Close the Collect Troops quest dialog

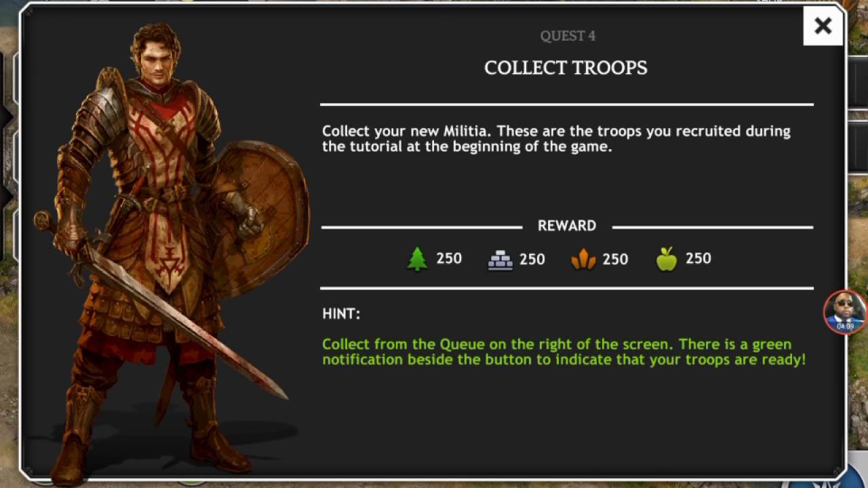coord(823,26)
